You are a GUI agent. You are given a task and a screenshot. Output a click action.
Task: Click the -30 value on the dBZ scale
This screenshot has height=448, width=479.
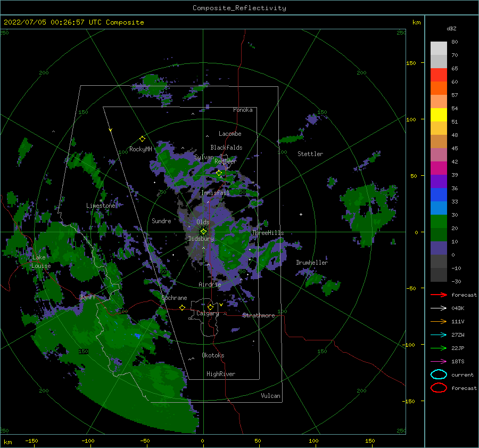(x=457, y=281)
